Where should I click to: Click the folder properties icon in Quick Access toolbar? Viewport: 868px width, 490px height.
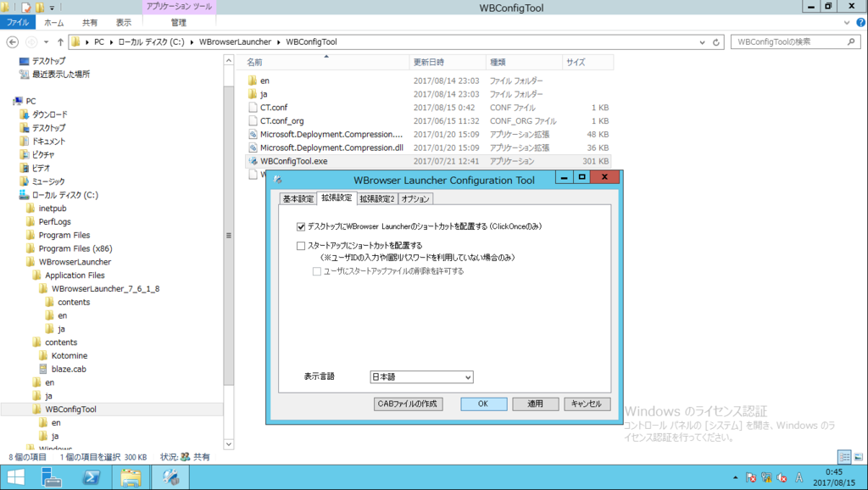pos(25,7)
